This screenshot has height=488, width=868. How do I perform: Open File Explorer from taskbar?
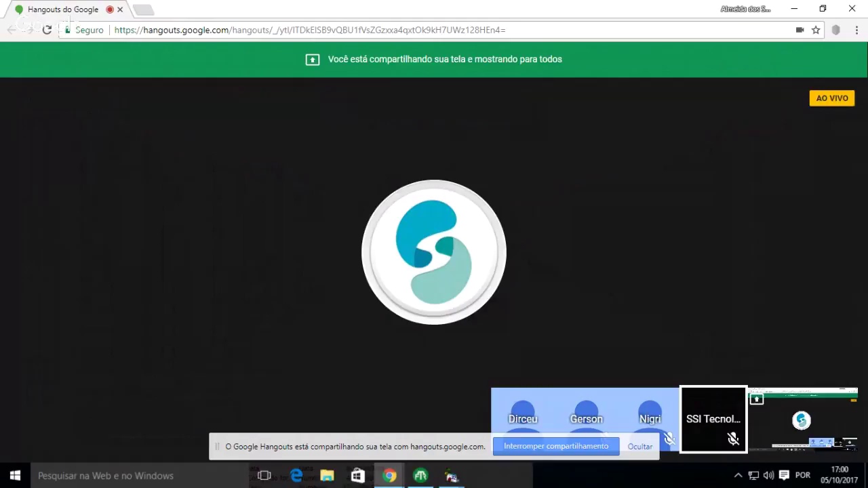coord(327,476)
